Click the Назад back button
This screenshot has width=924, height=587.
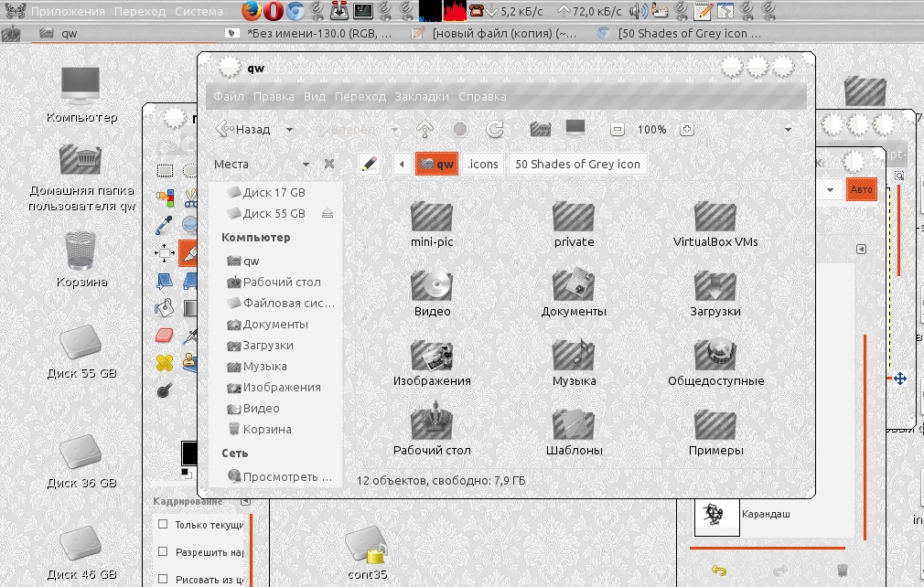point(243,129)
